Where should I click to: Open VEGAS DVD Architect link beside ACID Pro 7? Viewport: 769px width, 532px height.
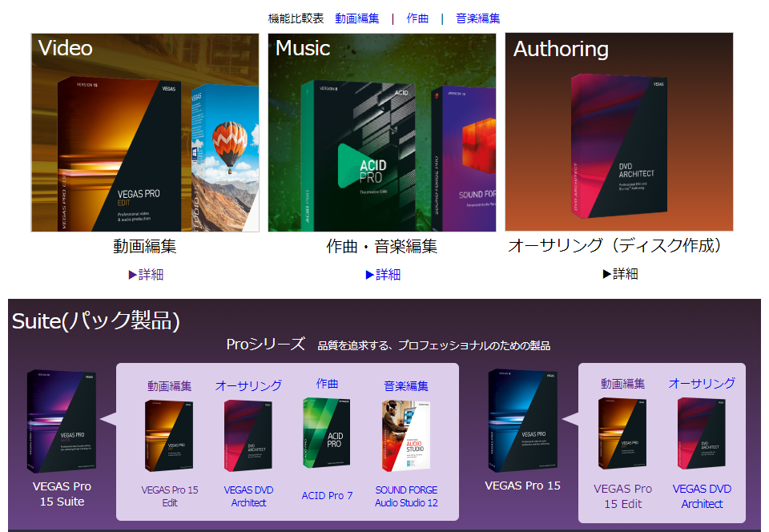248,496
